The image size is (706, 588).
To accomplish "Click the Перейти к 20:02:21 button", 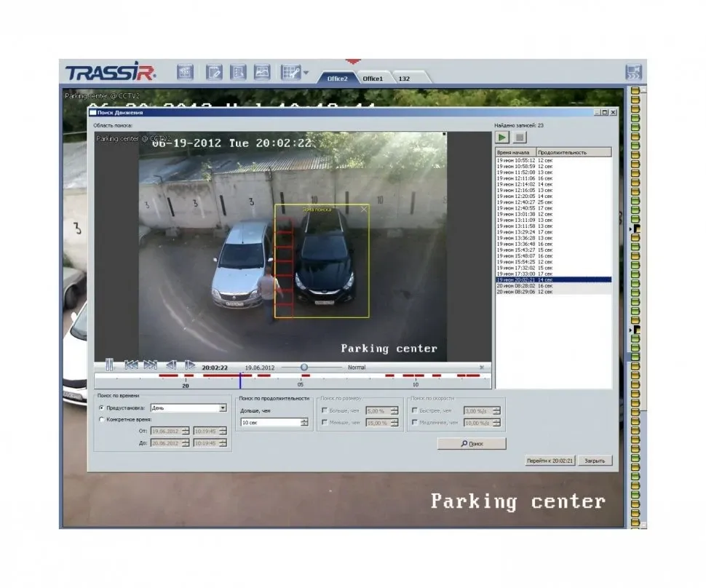I will coord(550,460).
